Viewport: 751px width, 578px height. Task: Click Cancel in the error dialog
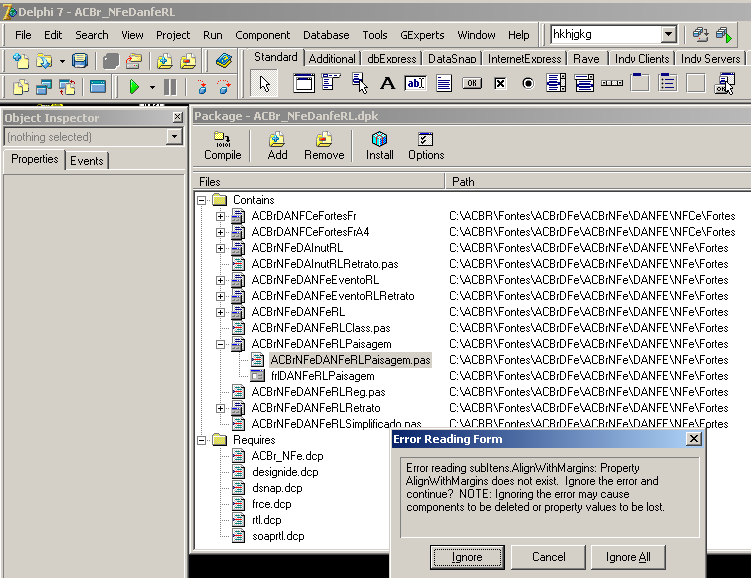pyautogui.click(x=548, y=557)
